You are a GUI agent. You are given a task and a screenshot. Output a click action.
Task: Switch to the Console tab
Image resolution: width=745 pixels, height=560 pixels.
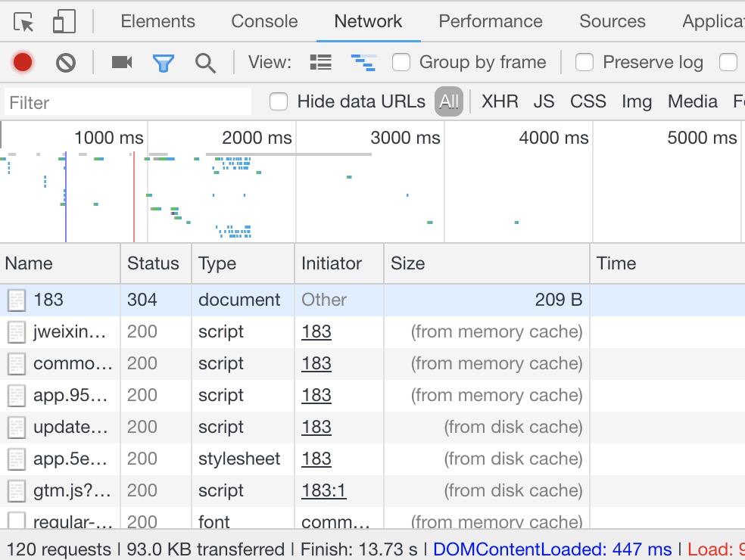point(264,22)
